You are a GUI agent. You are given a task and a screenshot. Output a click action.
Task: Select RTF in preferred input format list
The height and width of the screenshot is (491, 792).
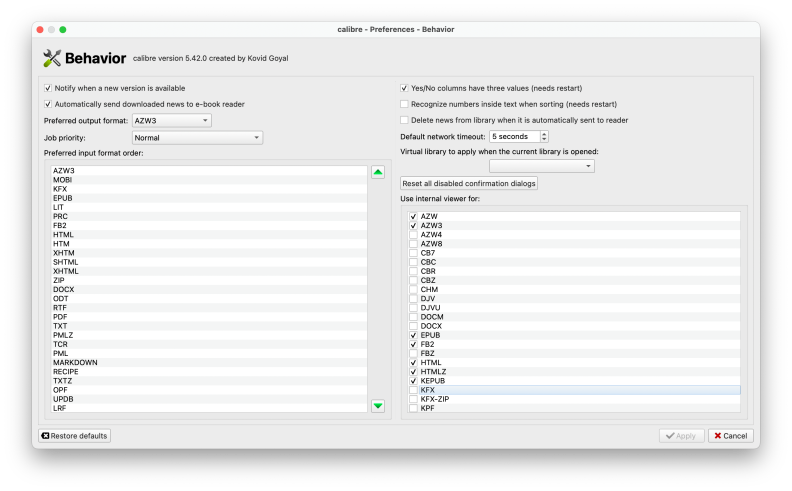pos(209,308)
